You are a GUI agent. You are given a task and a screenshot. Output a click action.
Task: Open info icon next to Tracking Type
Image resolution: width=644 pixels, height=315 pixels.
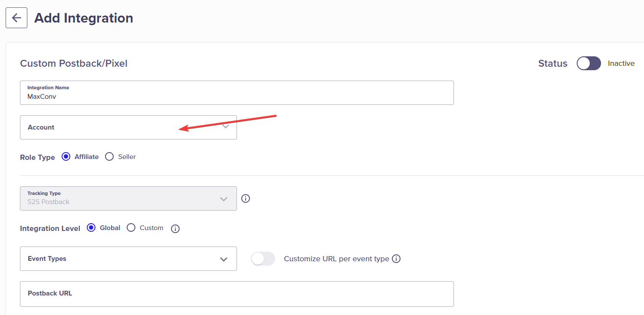point(246,198)
